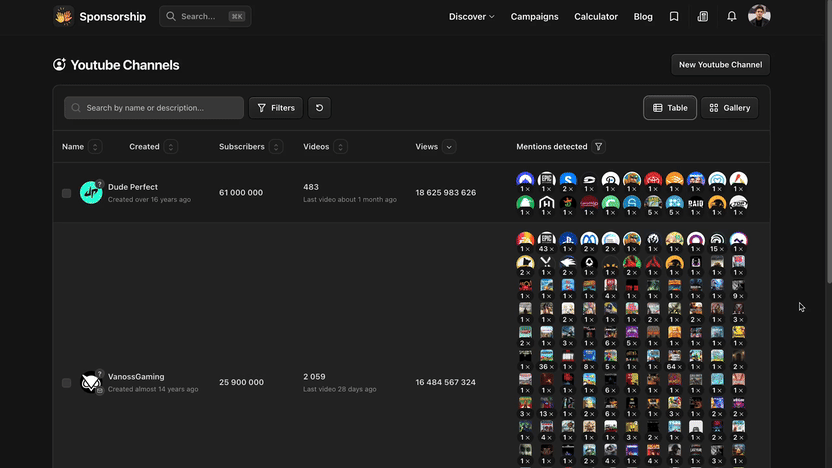Click the PlayStation mention for VanossGaming
The width and height of the screenshot is (832, 468).
tap(568, 240)
